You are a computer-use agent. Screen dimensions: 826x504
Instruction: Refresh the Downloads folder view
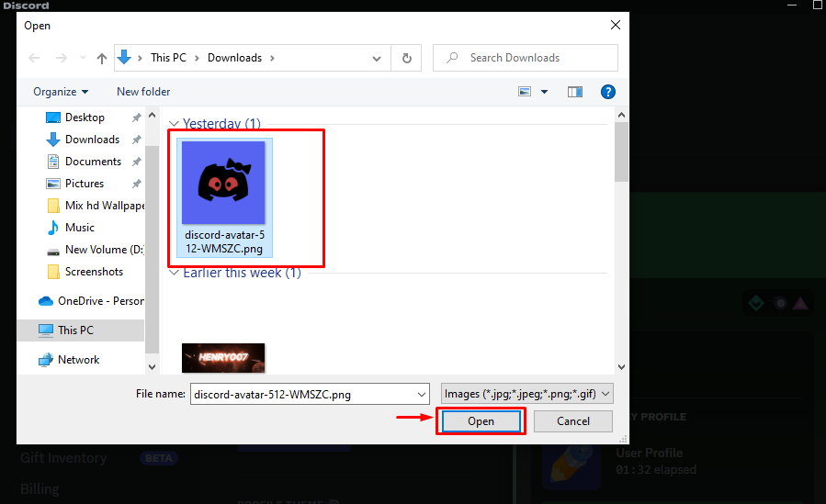tap(407, 58)
